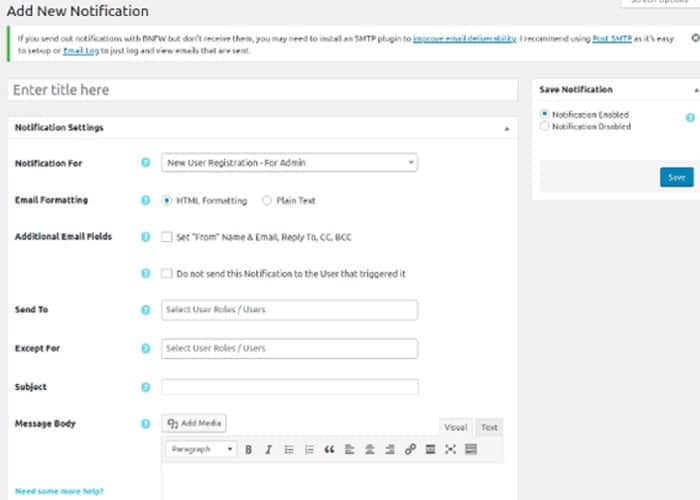
Task: Select Notification Disabled option
Action: (544, 126)
